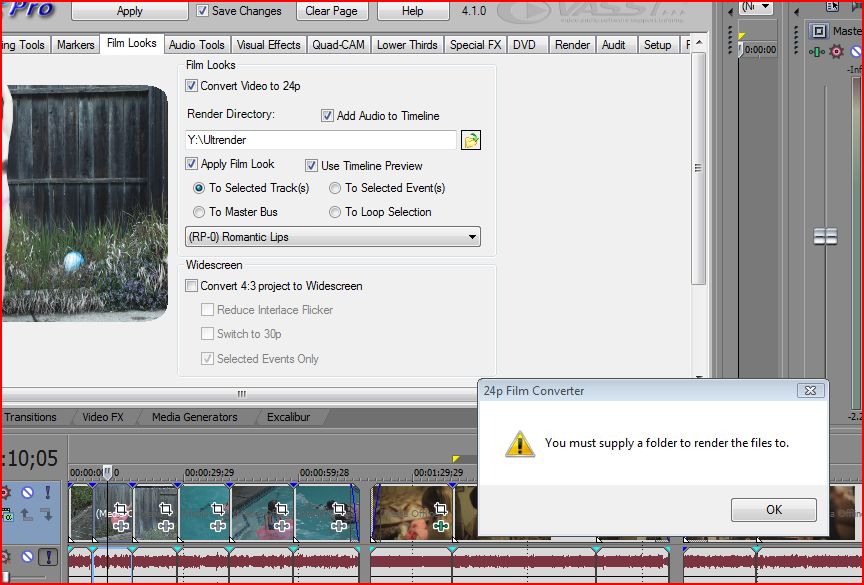Open the Romantic Lips film look dropdown
Screen dimensions: 864x585
click(333, 237)
